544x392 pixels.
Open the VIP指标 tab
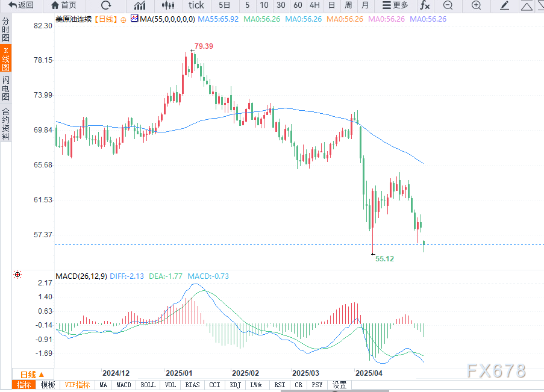[77, 385]
